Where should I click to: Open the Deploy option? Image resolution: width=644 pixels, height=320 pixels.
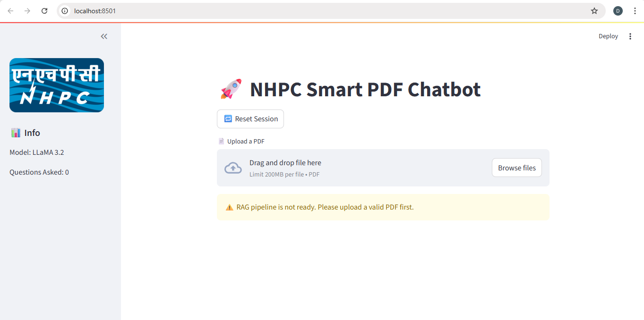(x=608, y=36)
